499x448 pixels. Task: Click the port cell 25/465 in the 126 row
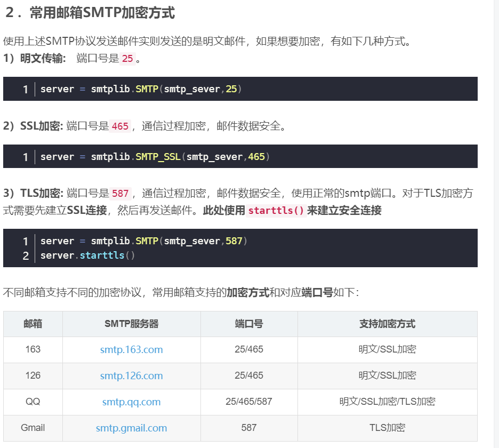(x=249, y=375)
